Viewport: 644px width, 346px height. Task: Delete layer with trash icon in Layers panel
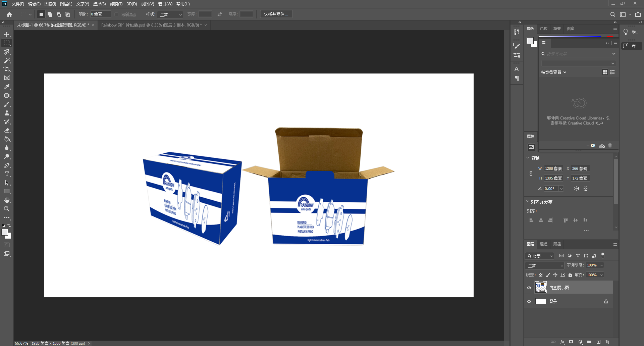point(607,342)
